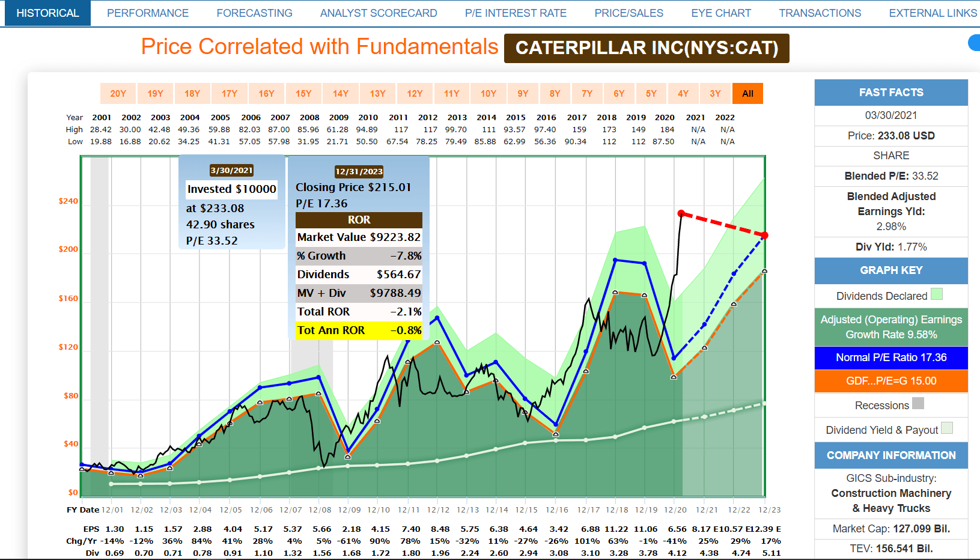Select the 3Y range button
The height and width of the screenshot is (560, 980).
coord(715,94)
